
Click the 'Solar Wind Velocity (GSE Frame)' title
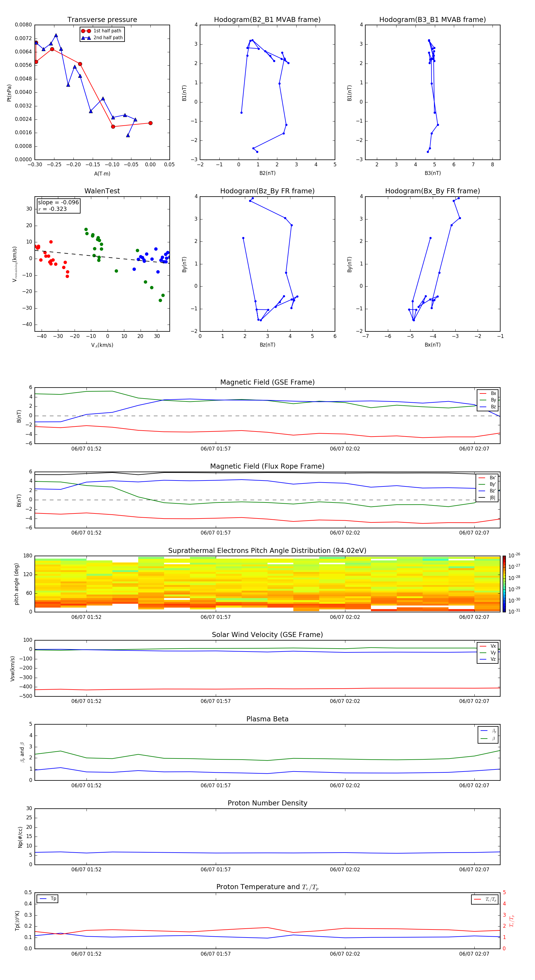tap(267, 635)
